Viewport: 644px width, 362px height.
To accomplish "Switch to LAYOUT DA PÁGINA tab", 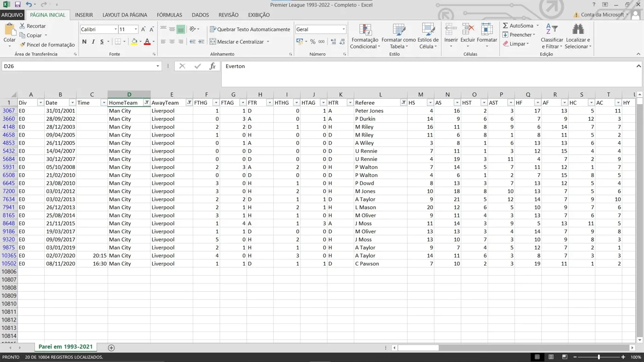I will [x=125, y=15].
